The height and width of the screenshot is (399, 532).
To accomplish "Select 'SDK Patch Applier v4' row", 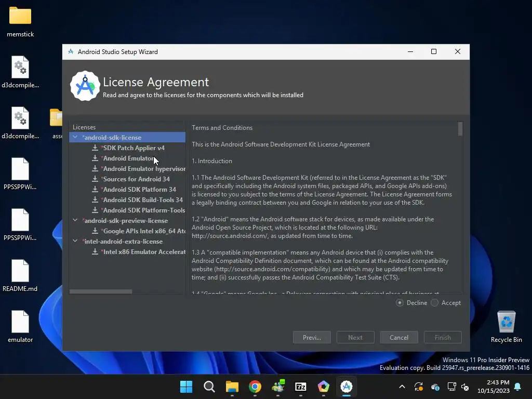I will [127, 148].
